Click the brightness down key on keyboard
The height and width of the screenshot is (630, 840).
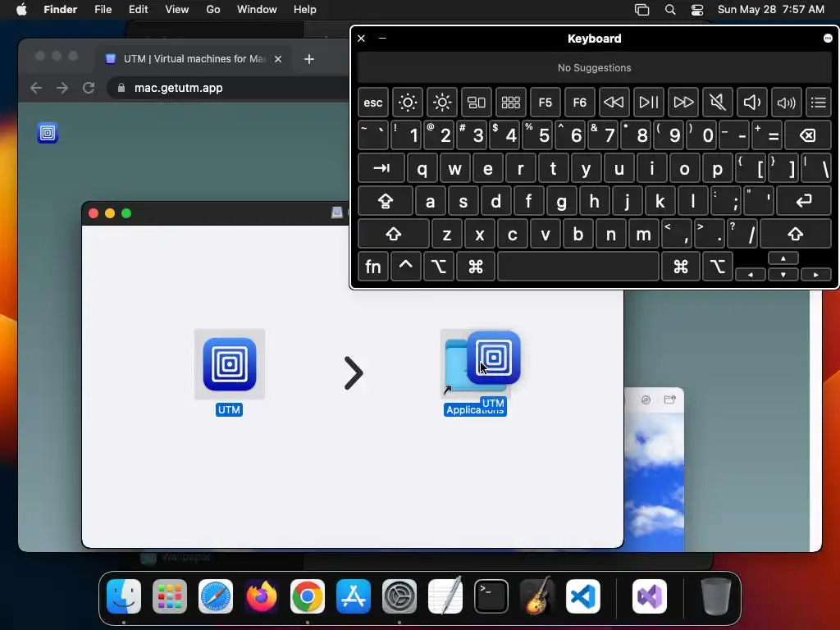pyautogui.click(x=407, y=103)
